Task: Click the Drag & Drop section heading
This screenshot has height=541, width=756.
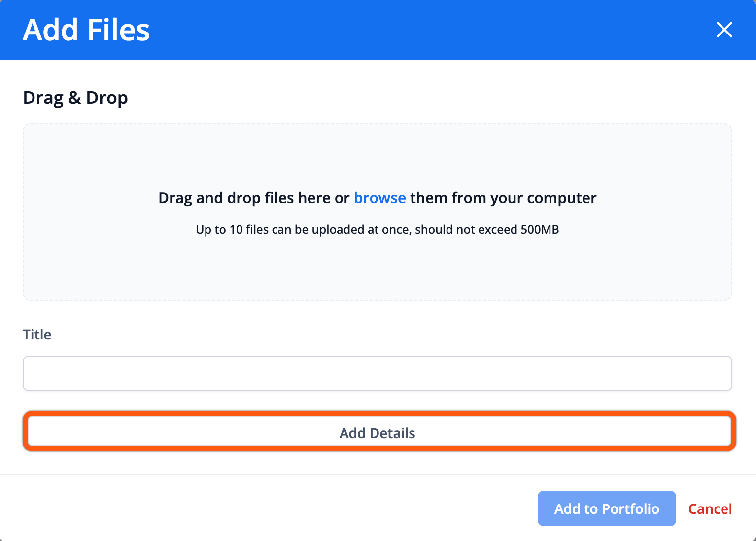Action: [x=75, y=98]
